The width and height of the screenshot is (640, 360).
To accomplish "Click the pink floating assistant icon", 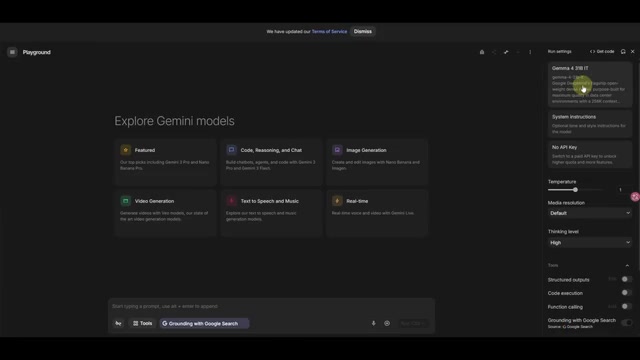I will point(635,197).
